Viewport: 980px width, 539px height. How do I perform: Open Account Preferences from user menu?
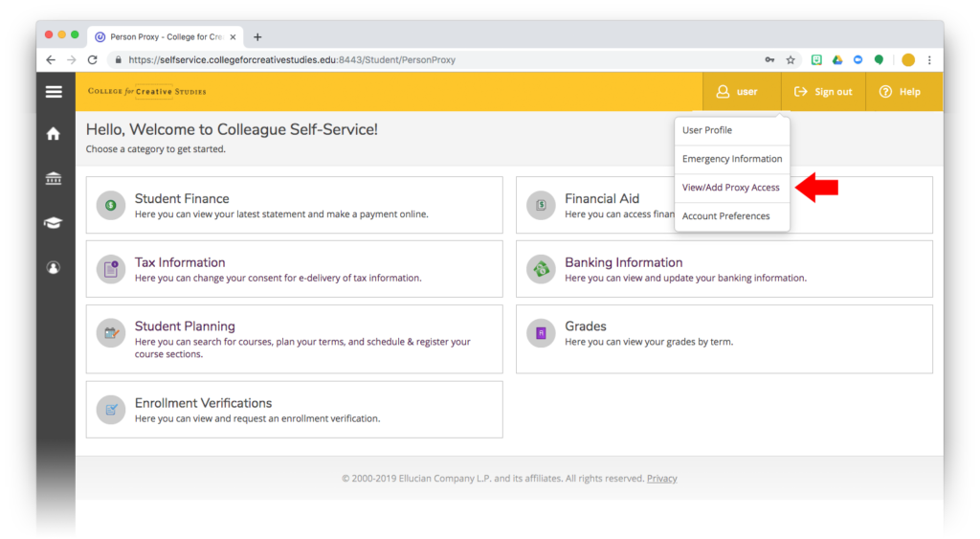tap(725, 216)
